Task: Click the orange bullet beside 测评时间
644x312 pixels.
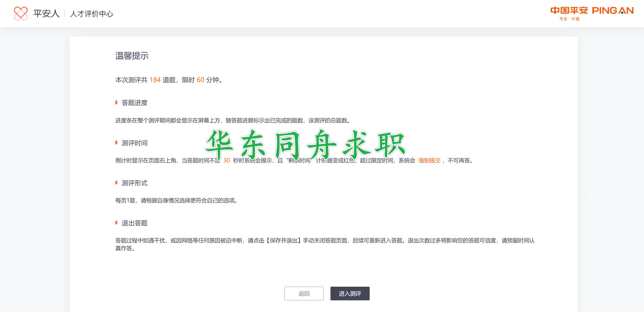Action: point(116,143)
